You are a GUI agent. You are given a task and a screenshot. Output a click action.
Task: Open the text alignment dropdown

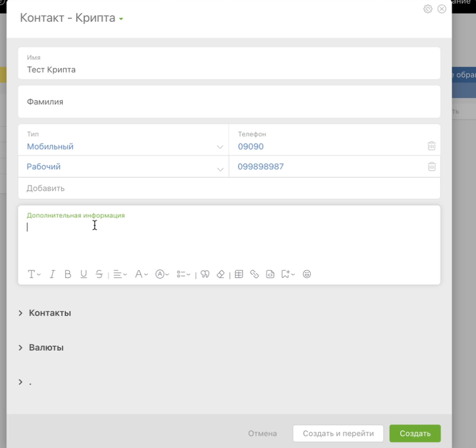[120, 275]
